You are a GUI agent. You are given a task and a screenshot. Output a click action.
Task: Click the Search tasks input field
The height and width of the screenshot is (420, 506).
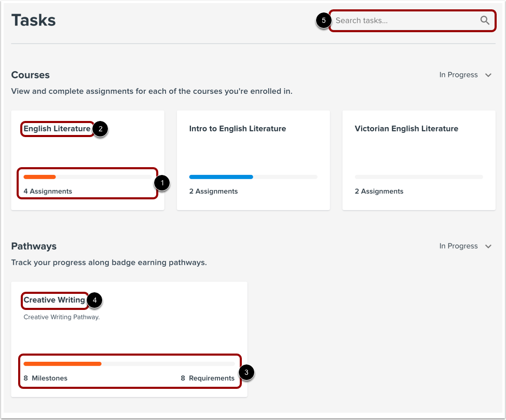pos(405,20)
